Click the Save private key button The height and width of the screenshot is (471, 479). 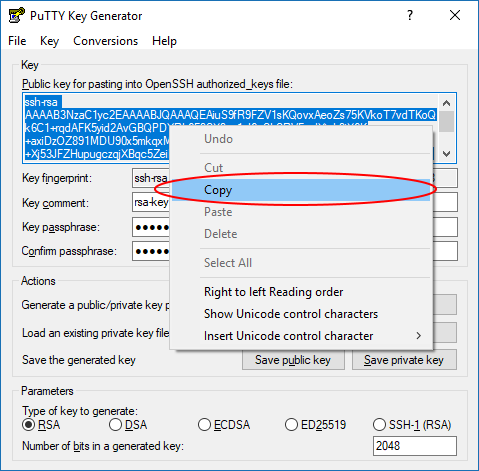[404, 360]
